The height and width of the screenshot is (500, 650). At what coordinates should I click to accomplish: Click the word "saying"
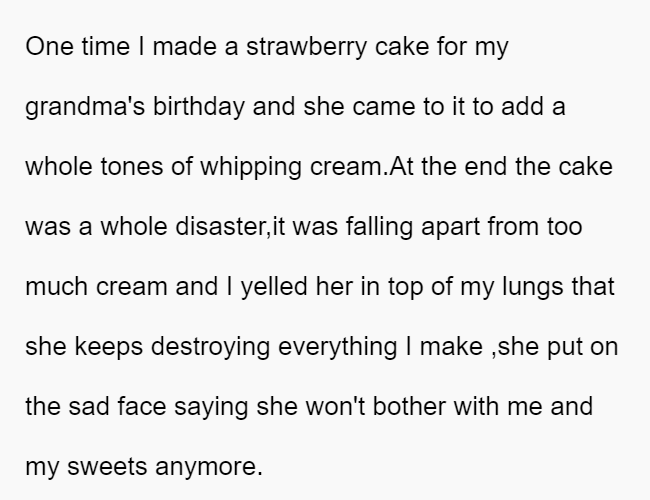[211, 407]
